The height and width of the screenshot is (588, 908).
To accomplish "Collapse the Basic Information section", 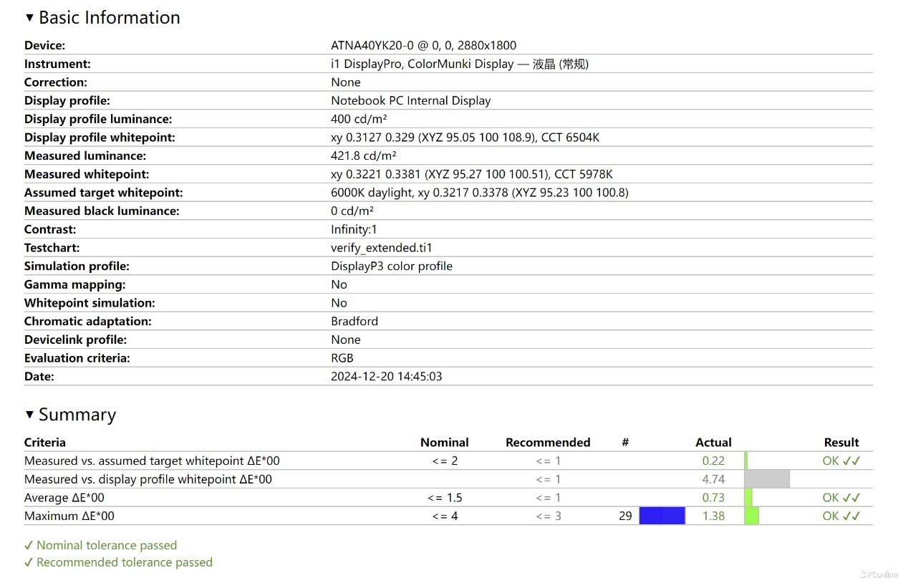I will 29,17.
